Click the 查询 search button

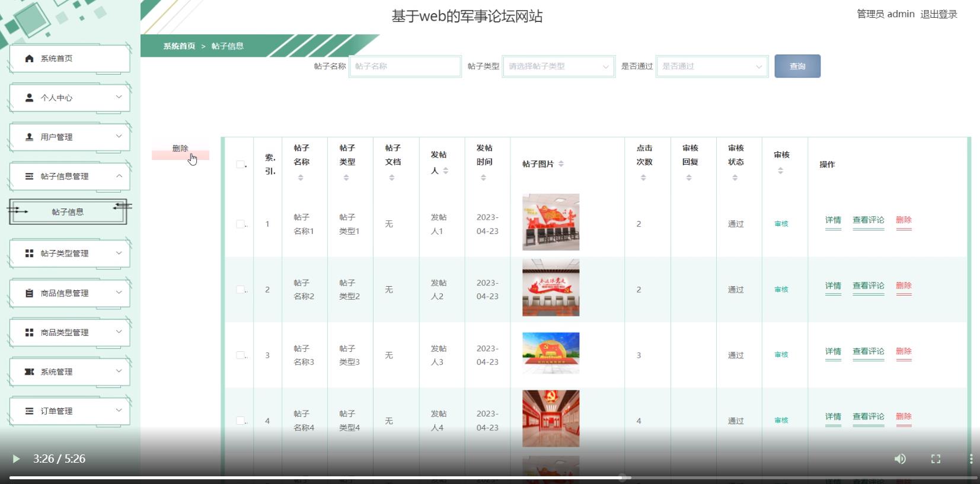click(x=797, y=66)
